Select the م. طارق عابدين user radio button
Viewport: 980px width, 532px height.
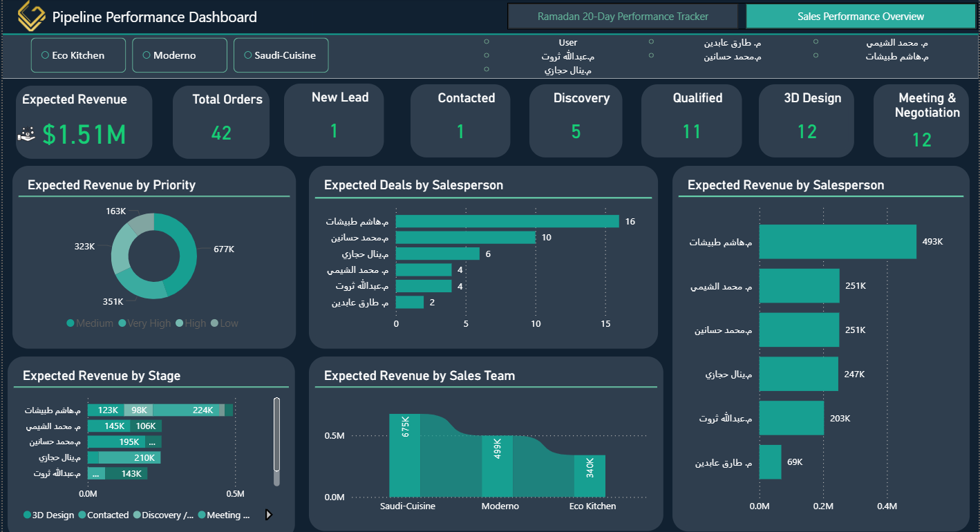[x=652, y=43]
